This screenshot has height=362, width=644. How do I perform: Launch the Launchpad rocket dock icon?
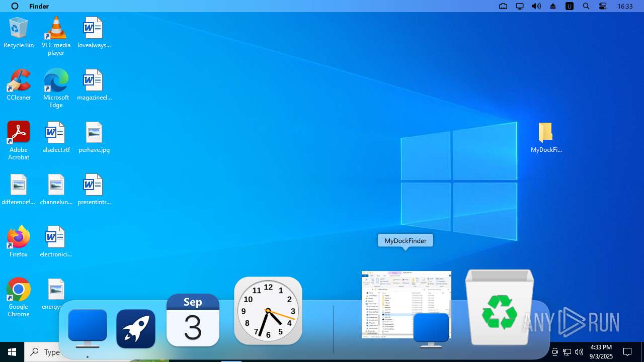(x=136, y=329)
